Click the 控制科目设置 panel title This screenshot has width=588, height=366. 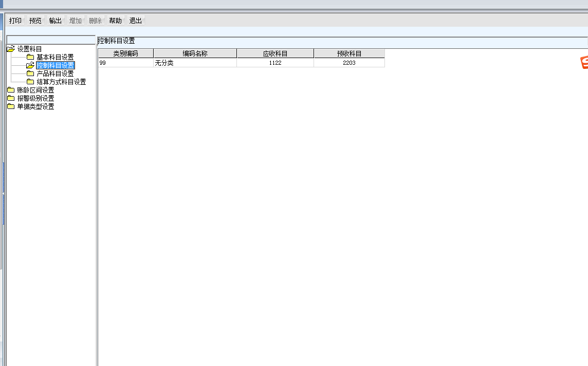pyautogui.click(x=116, y=41)
